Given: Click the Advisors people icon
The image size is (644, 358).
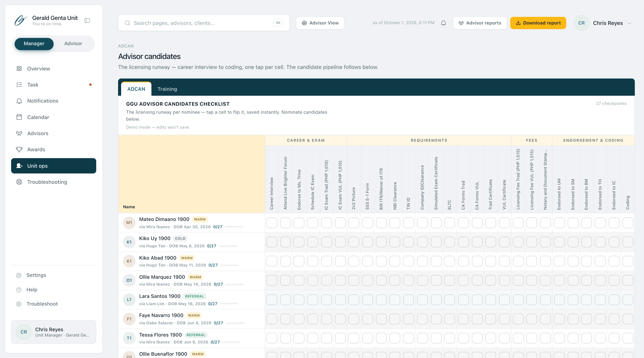Looking at the screenshot, I should [x=19, y=133].
